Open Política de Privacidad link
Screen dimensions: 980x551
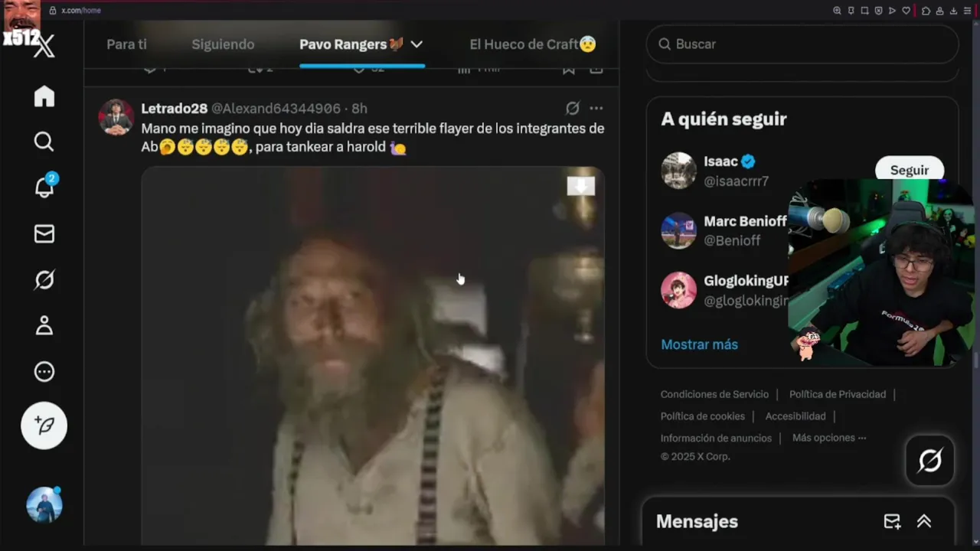pyautogui.click(x=838, y=394)
